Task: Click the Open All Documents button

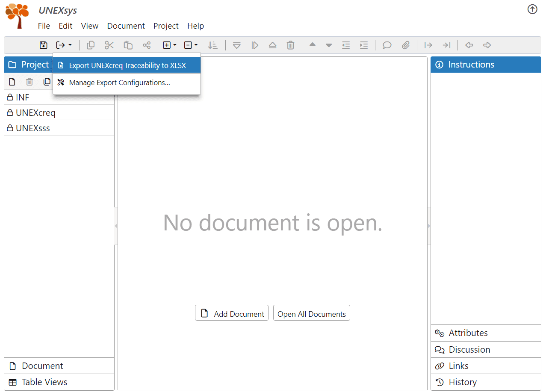Action: pos(312,313)
